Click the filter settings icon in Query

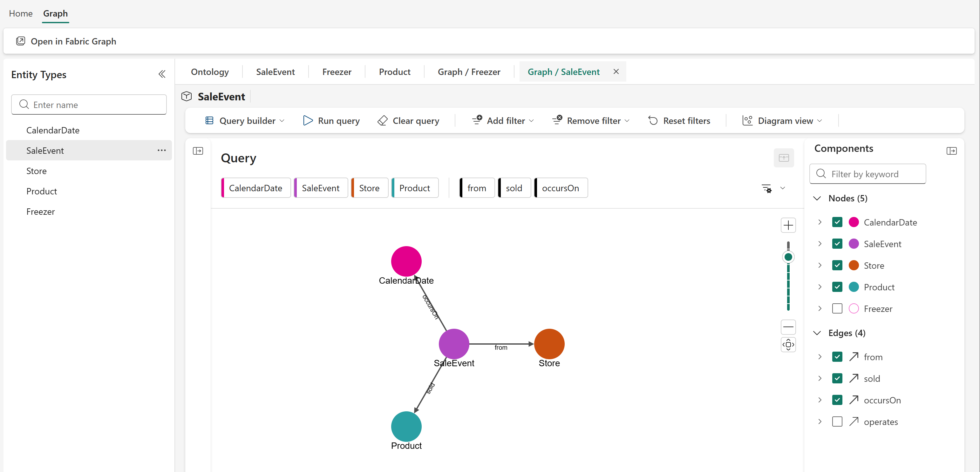click(x=766, y=188)
